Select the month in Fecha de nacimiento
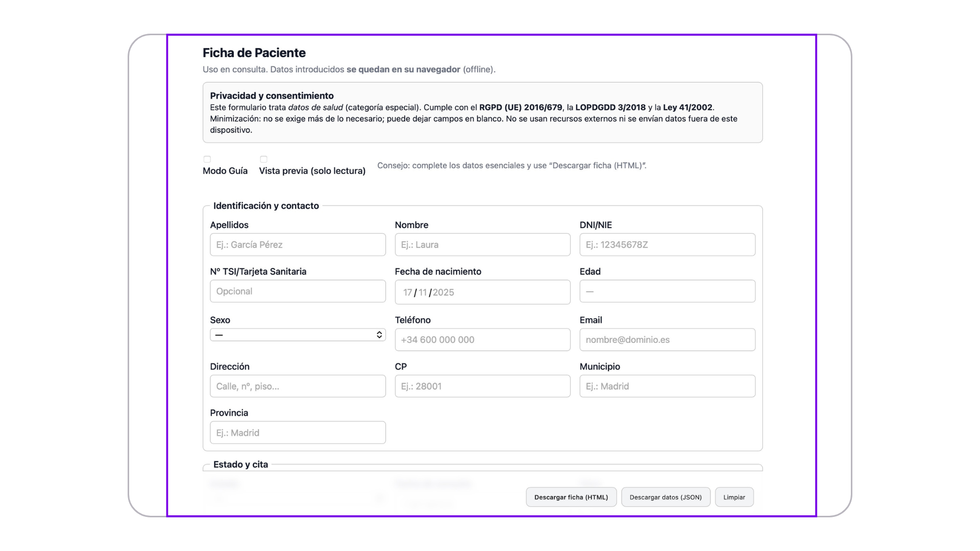 (423, 292)
